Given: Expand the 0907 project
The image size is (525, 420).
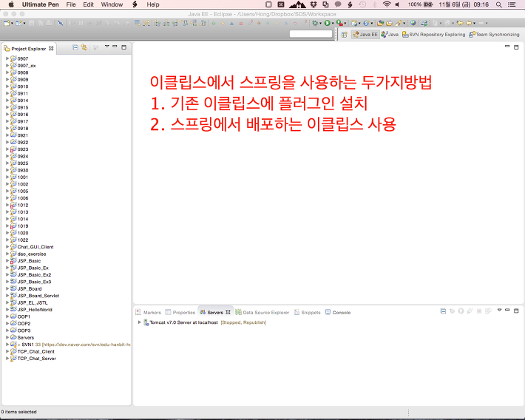Looking at the screenshot, I should tap(7, 58).
